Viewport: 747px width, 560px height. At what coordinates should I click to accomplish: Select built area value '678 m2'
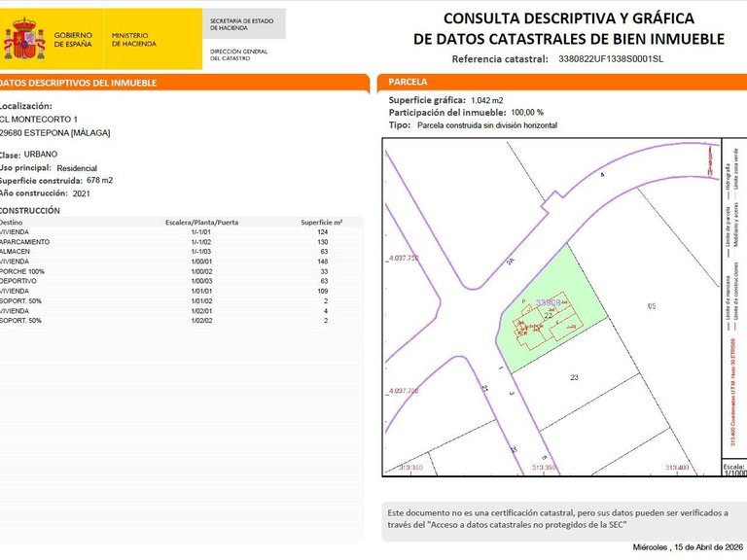(99, 181)
